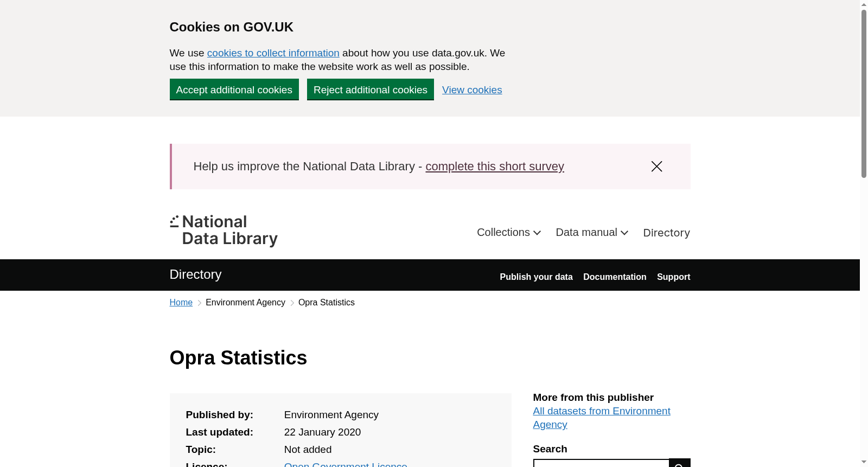
Task: Click the National Data Library logo
Action: (x=224, y=231)
